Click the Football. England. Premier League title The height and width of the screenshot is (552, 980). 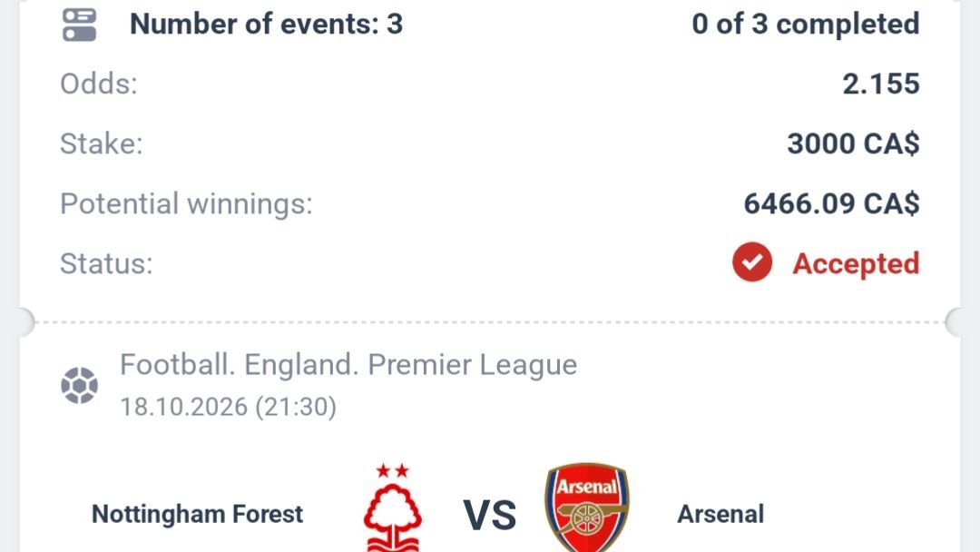[348, 365]
